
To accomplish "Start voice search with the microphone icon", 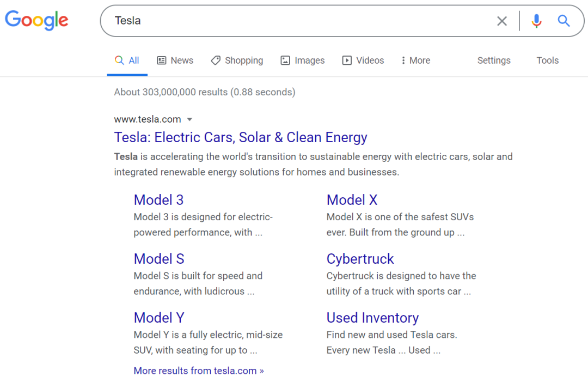I will pyautogui.click(x=536, y=21).
